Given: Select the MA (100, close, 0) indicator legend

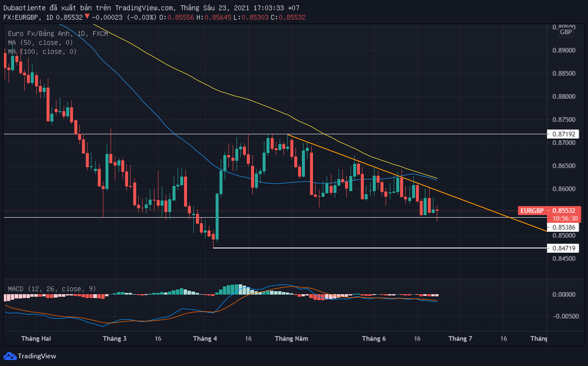Looking at the screenshot, I should click(42, 51).
